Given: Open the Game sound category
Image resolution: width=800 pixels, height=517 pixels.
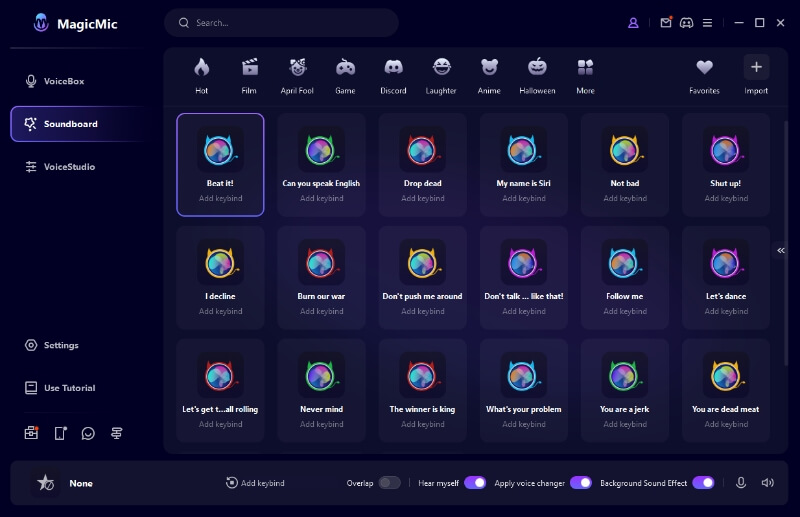Looking at the screenshot, I should tap(345, 76).
